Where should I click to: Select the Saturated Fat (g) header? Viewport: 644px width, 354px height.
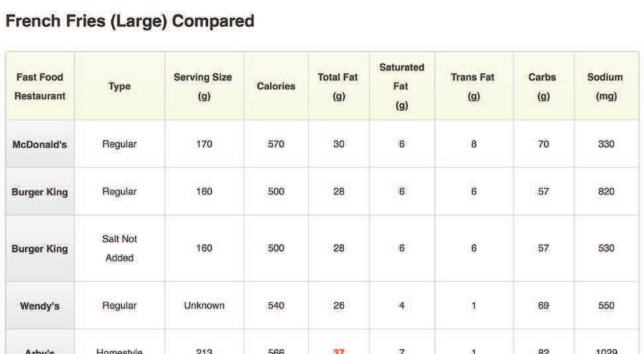[x=402, y=86]
